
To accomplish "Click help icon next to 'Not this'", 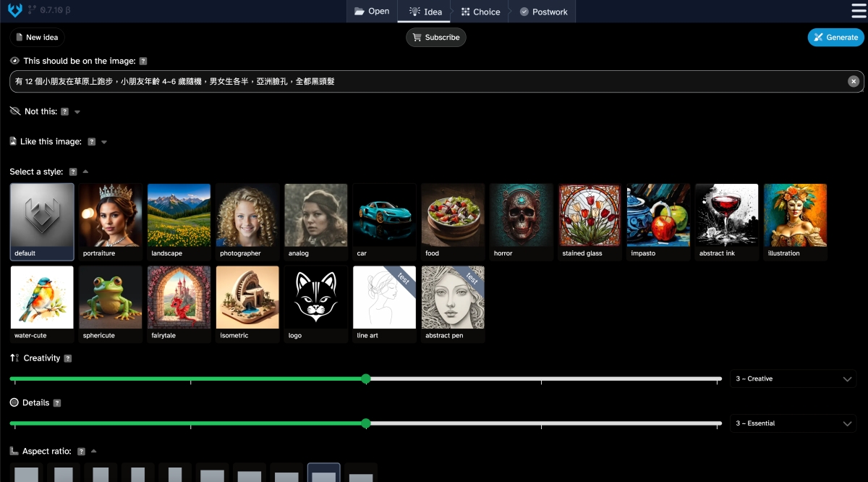I will [x=65, y=112].
